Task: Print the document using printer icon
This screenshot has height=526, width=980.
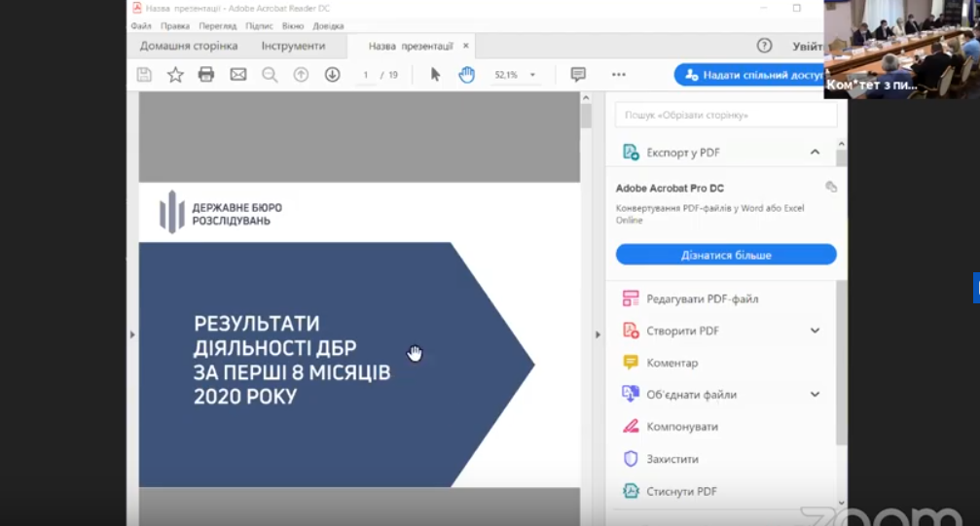Action: point(206,75)
